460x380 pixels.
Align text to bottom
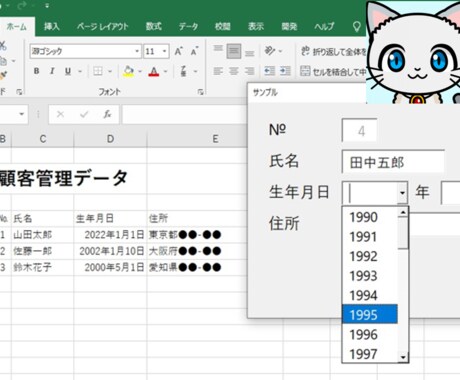pyautogui.click(x=249, y=52)
